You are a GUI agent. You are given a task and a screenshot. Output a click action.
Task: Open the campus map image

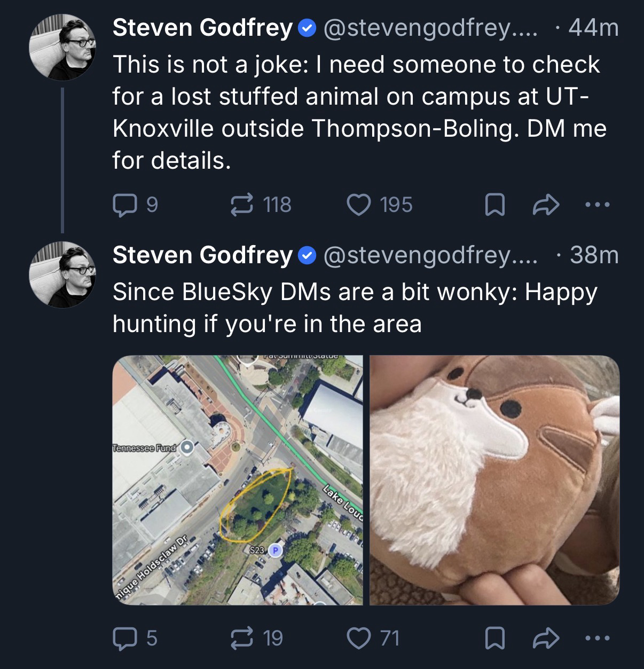(x=238, y=480)
